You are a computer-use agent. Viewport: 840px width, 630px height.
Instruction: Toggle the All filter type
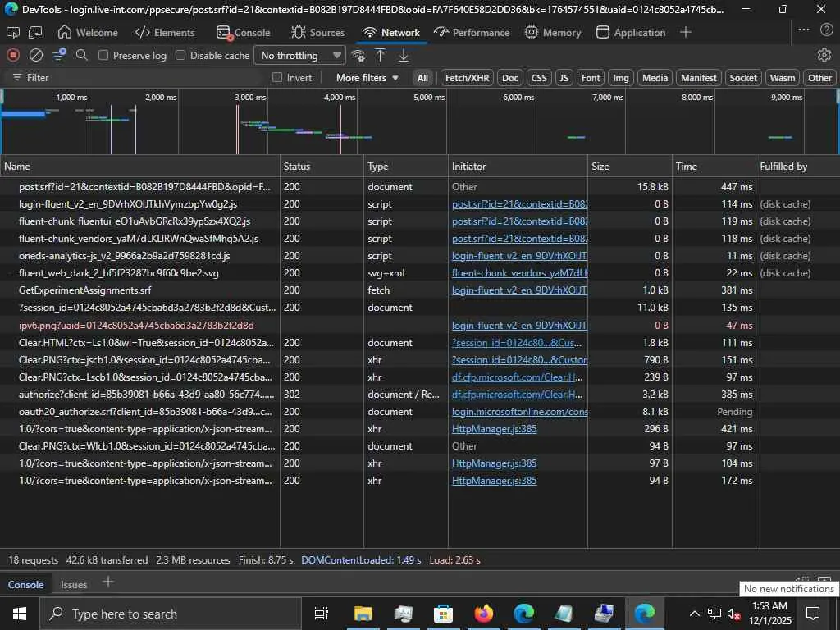[422, 78]
